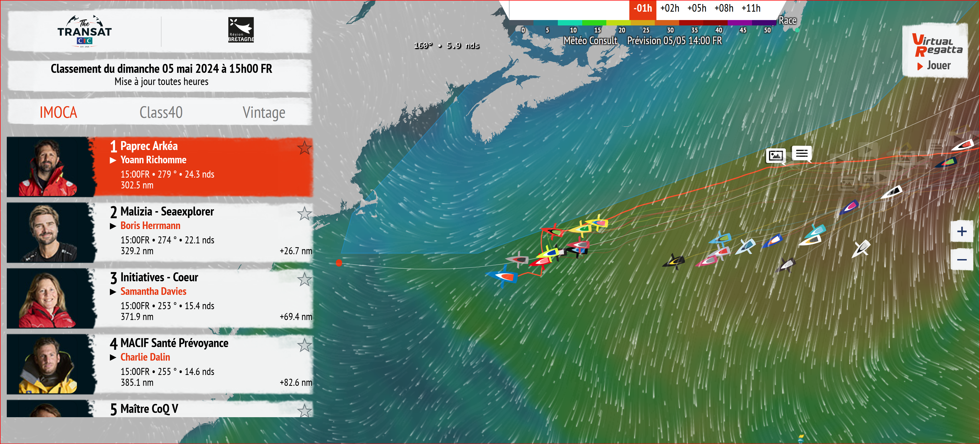The image size is (980, 444).
Task: Select the +02h forecast time step
Action: [670, 8]
